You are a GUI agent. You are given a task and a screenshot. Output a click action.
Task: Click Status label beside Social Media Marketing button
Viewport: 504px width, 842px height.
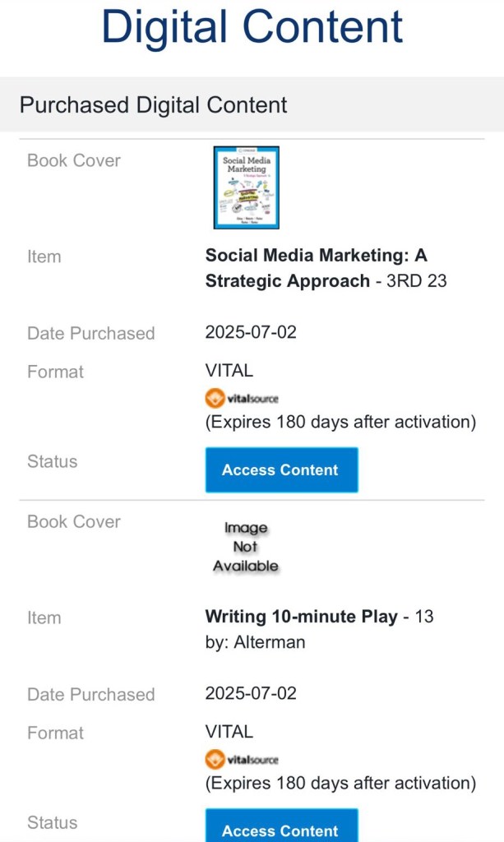pyautogui.click(x=52, y=461)
